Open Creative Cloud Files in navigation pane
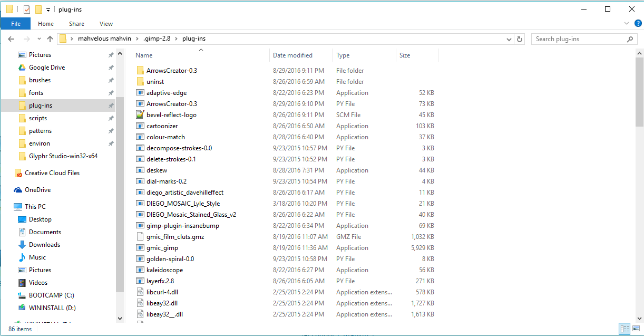Image resolution: width=644 pixels, height=336 pixels. point(52,173)
